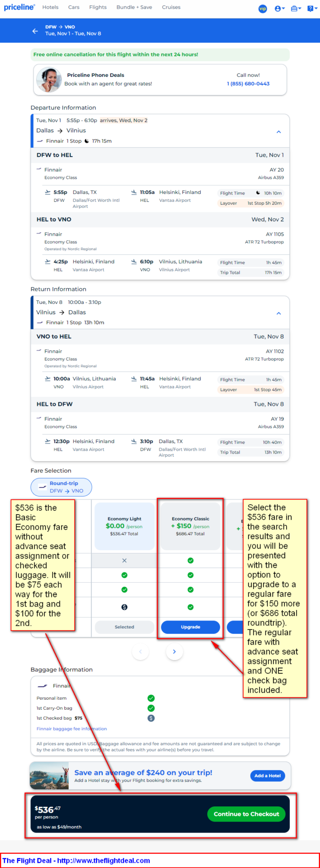The height and width of the screenshot is (868, 320).
Task: Click the Personal item green checkmark
Action: (x=151, y=698)
